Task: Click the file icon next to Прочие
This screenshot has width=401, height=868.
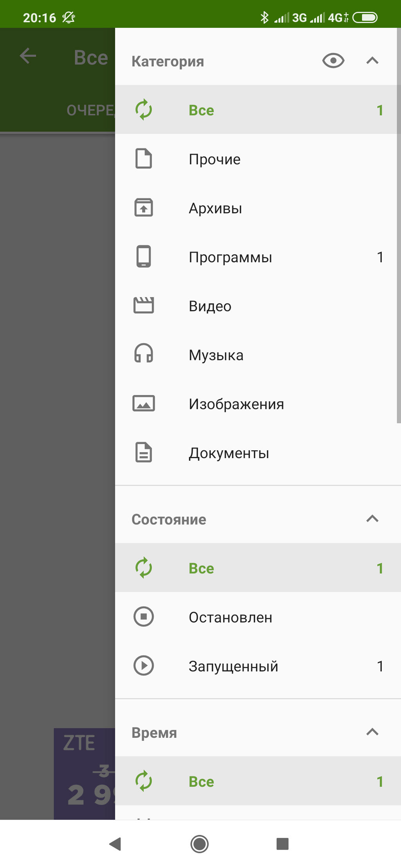Action: tap(144, 159)
